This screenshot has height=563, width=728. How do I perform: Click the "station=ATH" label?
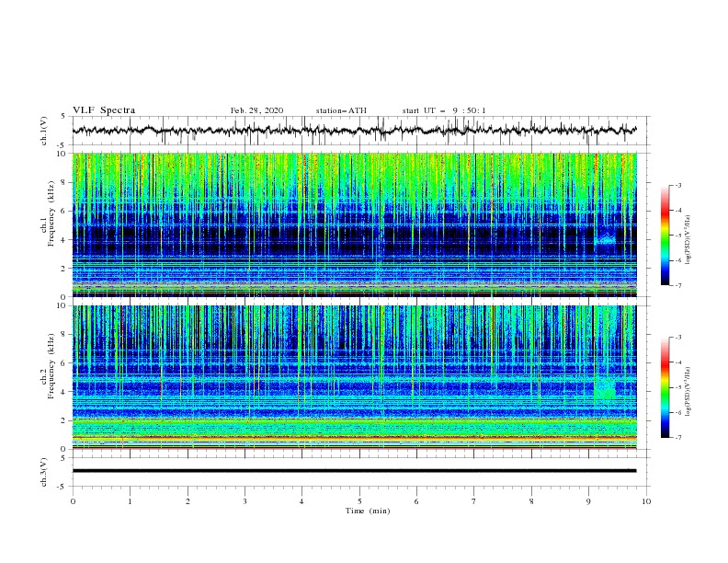point(341,110)
